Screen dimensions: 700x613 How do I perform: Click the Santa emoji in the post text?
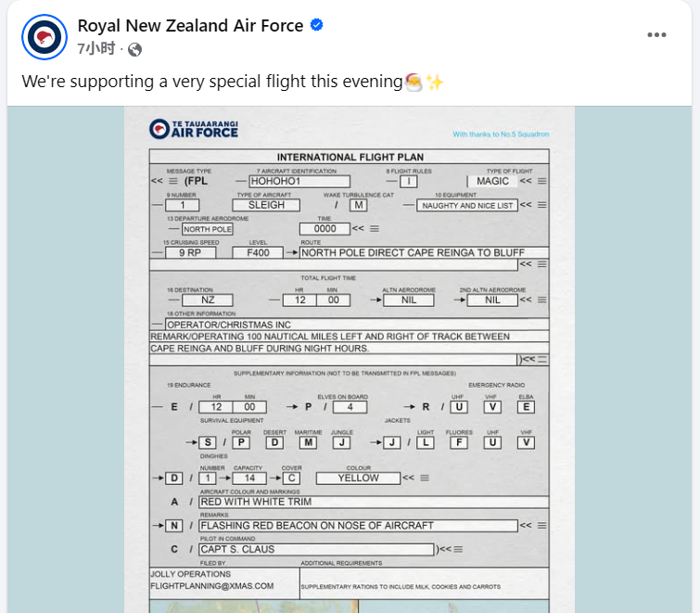click(414, 82)
